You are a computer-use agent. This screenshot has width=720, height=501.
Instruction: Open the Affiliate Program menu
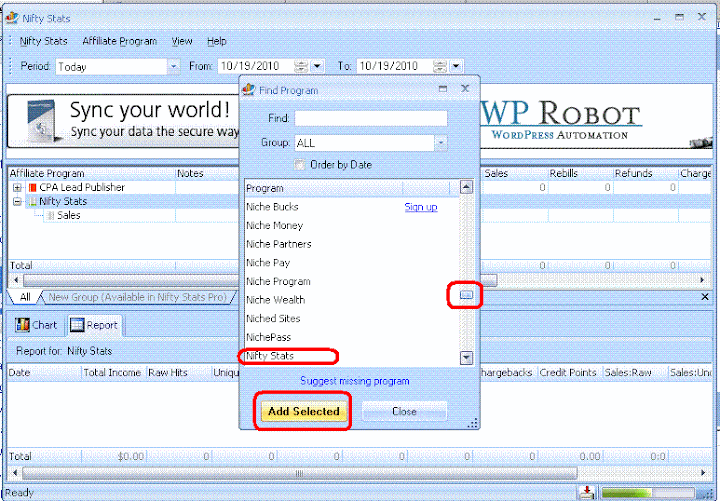[119, 41]
